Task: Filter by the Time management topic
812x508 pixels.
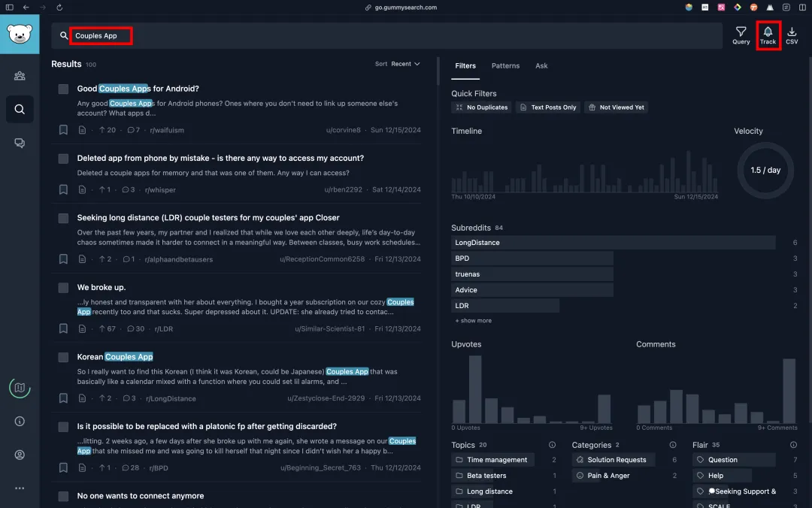Action: pos(492,460)
